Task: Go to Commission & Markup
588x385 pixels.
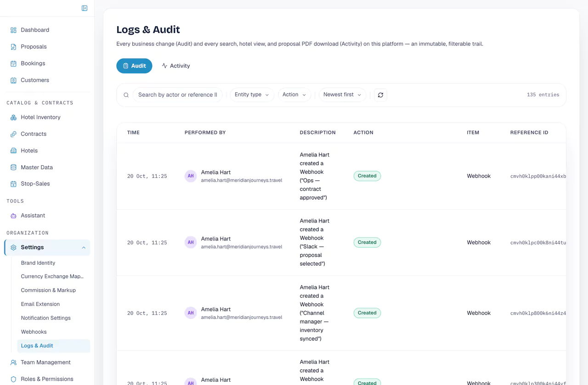Action: point(48,290)
